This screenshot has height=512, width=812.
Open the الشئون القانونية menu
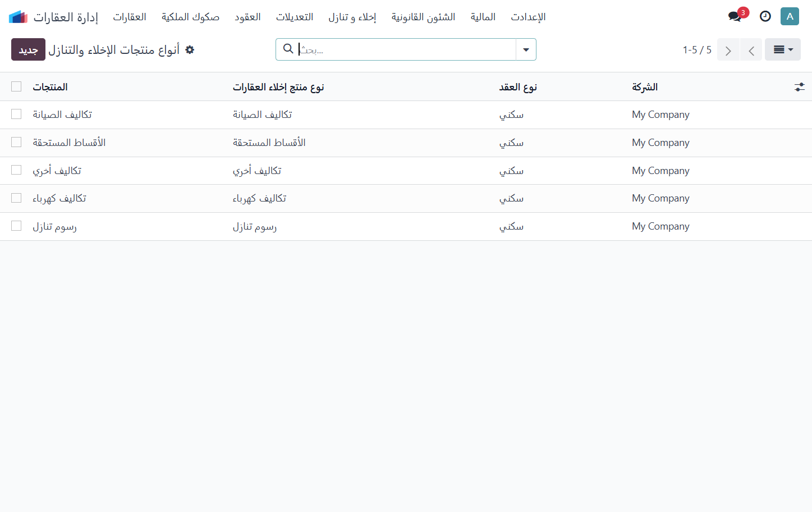tap(423, 17)
